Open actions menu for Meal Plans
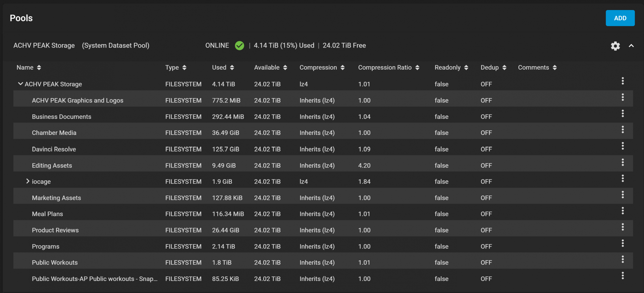644x293 pixels. click(623, 211)
